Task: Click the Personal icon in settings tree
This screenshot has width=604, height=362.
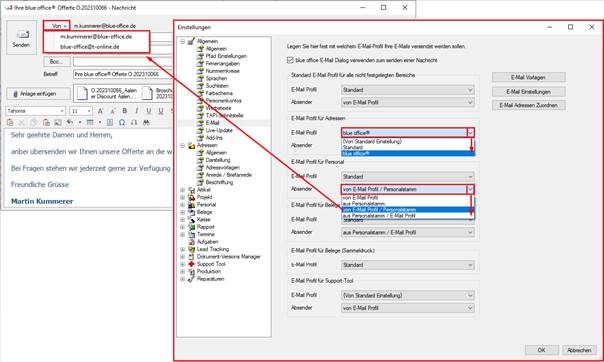Action: click(x=191, y=204)
